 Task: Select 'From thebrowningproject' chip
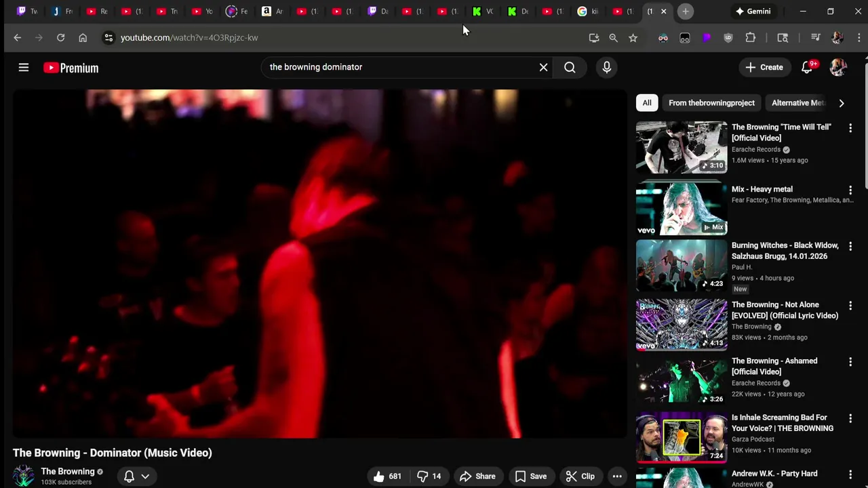click(x=711, y=103)
